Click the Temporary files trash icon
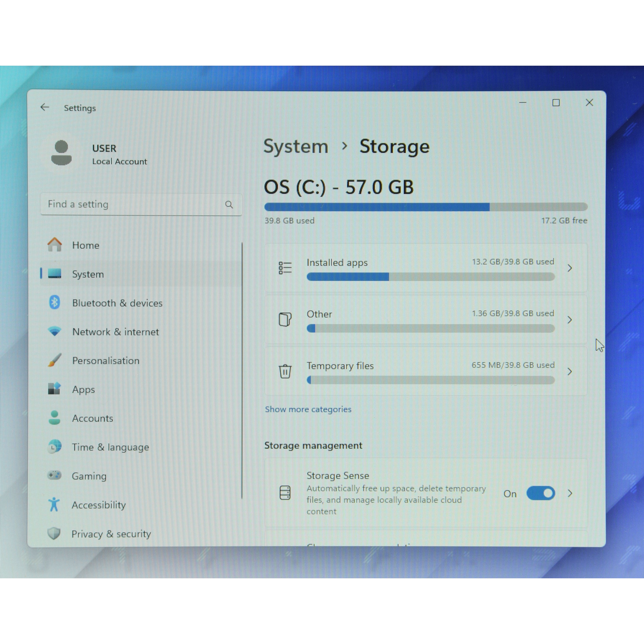Screen dimensions: 644x644 click(285, 371)
